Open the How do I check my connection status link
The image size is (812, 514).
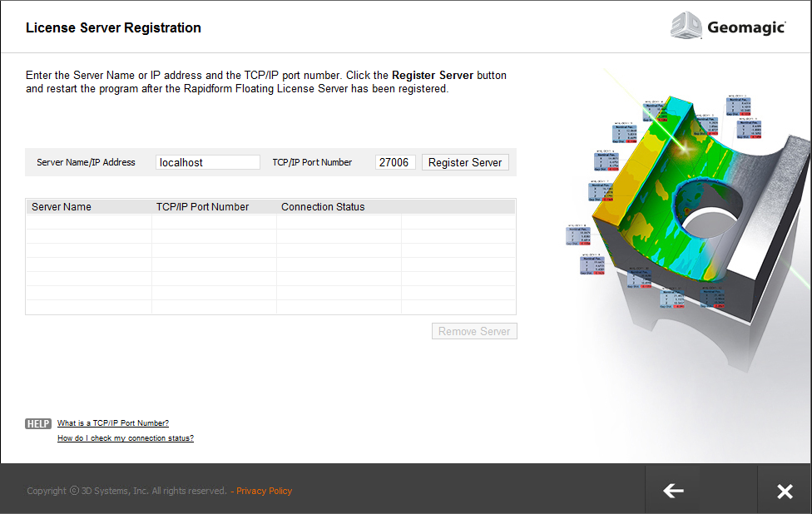125,438
